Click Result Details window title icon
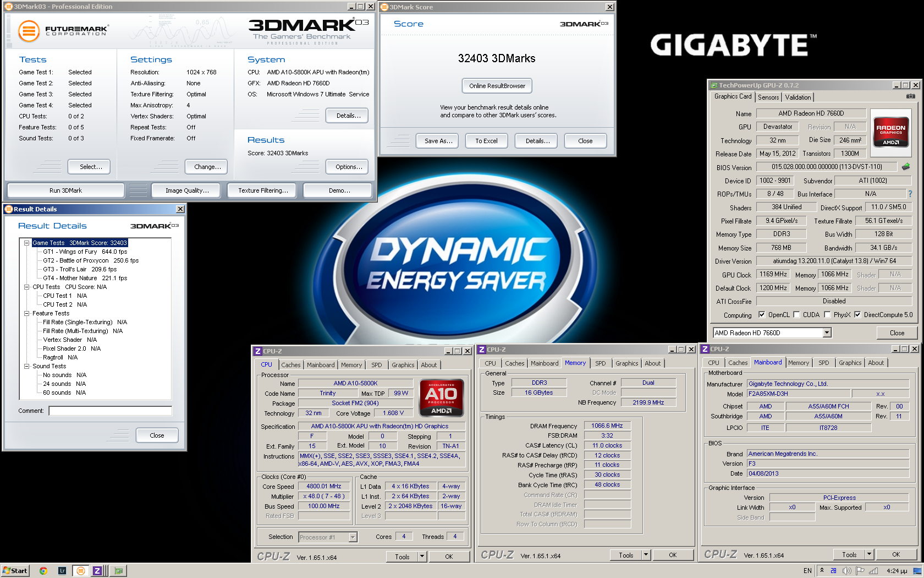This screenshot has height=578, width=924. click(8, 209)
